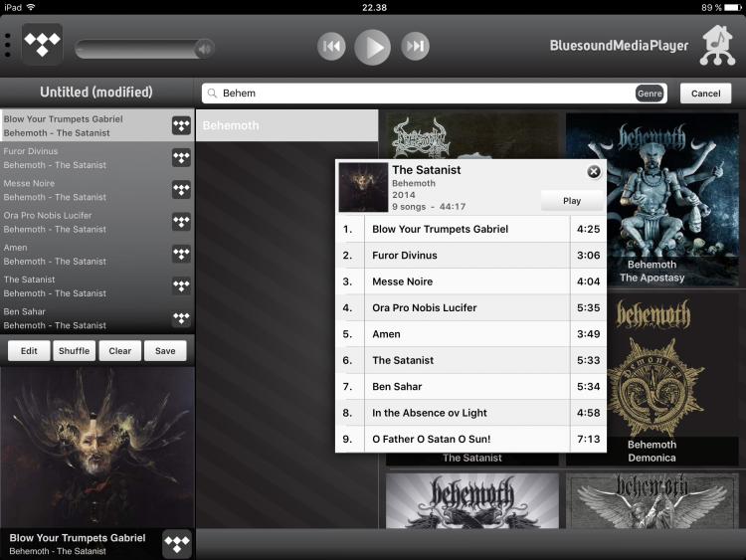
Task: Play The Satanist album from the popup
Action: pos(572,201)
